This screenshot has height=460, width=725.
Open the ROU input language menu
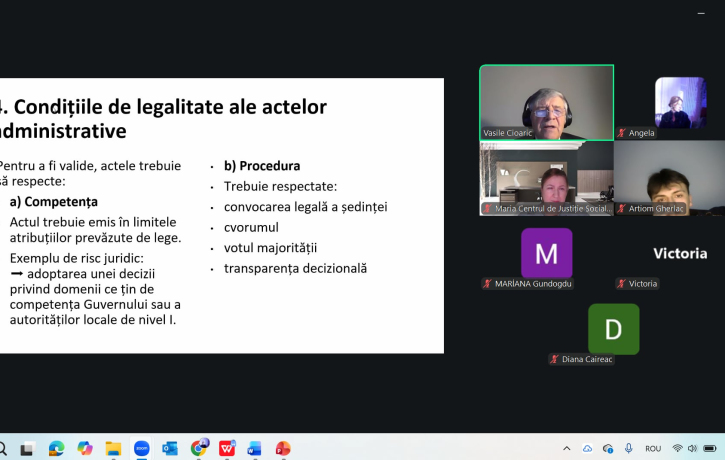coord(653,448)
